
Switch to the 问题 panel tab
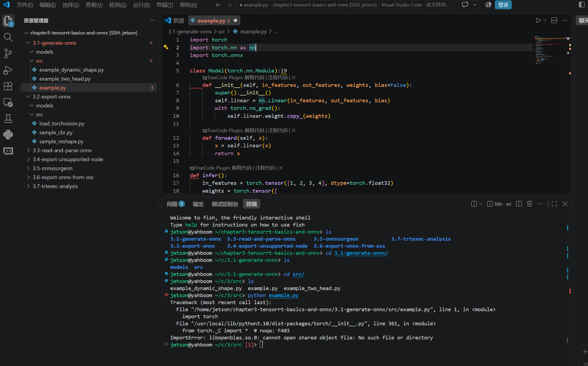tap(175, 204)
